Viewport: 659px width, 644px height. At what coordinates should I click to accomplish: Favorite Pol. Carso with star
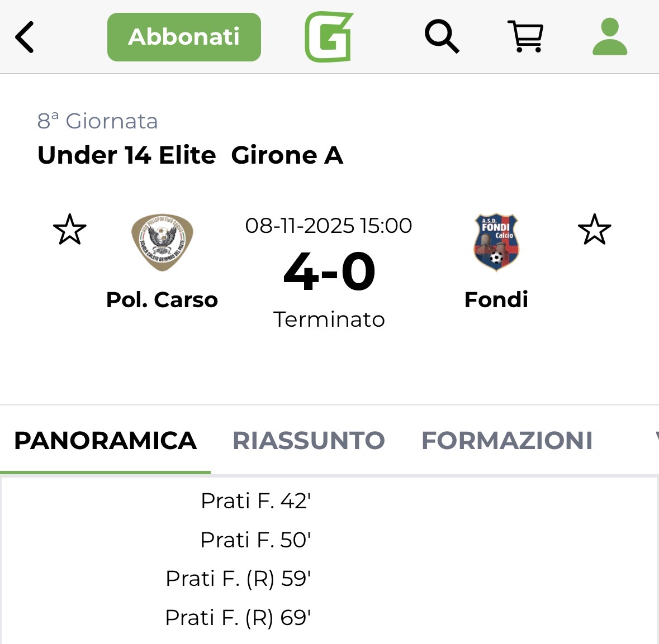coord(70,230)
